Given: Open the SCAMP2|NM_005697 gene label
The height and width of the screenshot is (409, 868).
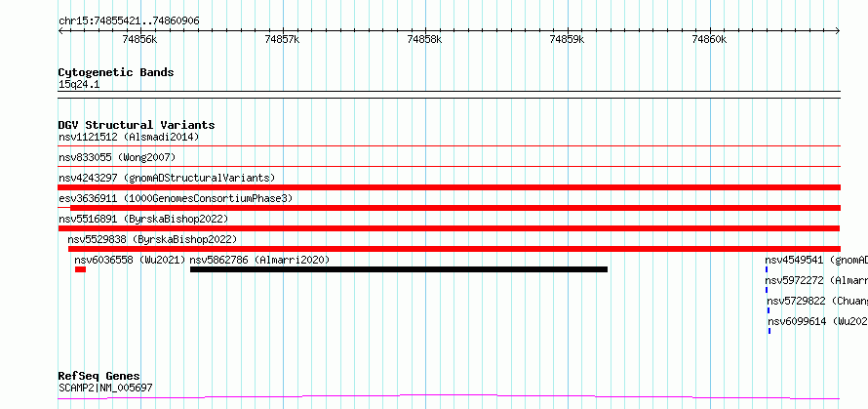Looking at the screenshot, I should pos(105,388).
